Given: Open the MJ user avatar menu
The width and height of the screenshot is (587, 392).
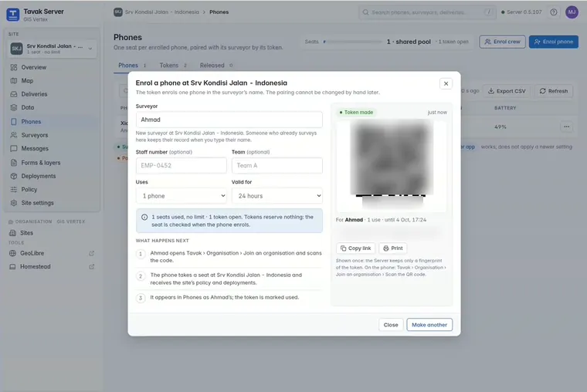Looking at the screenshot, I should pos(572,12).
